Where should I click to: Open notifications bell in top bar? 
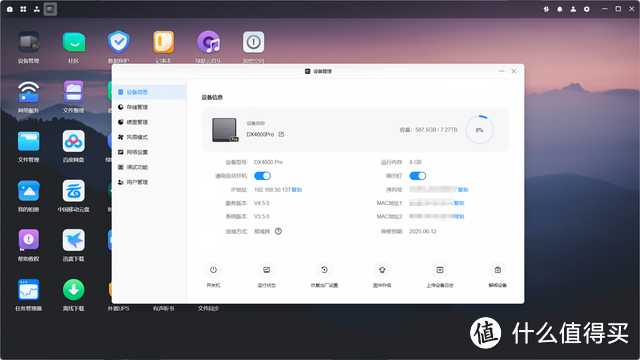pyautogui.click(x=560, y=9)
